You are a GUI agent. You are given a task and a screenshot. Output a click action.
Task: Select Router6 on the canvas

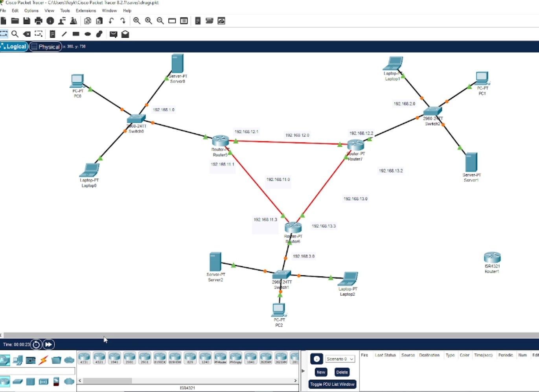pos(293,227)
